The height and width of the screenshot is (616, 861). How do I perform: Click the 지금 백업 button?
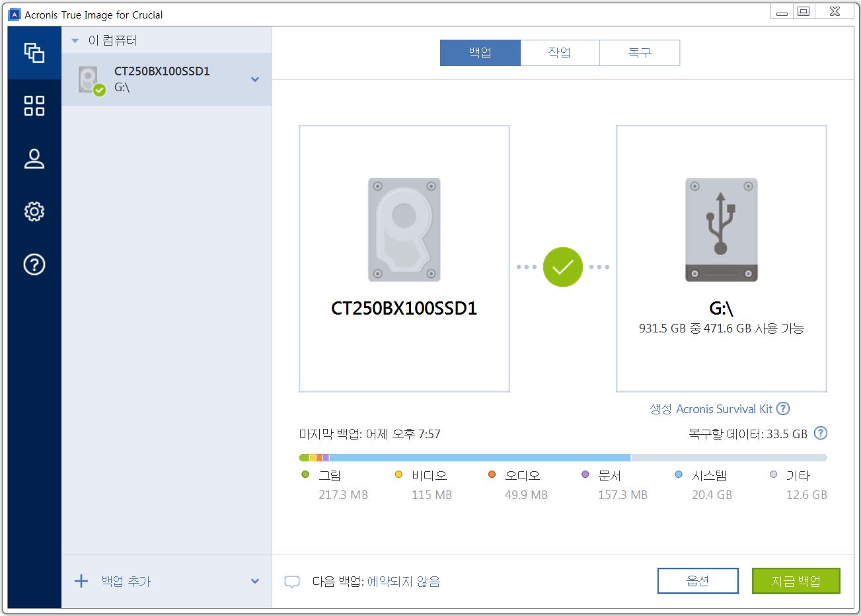796,581
